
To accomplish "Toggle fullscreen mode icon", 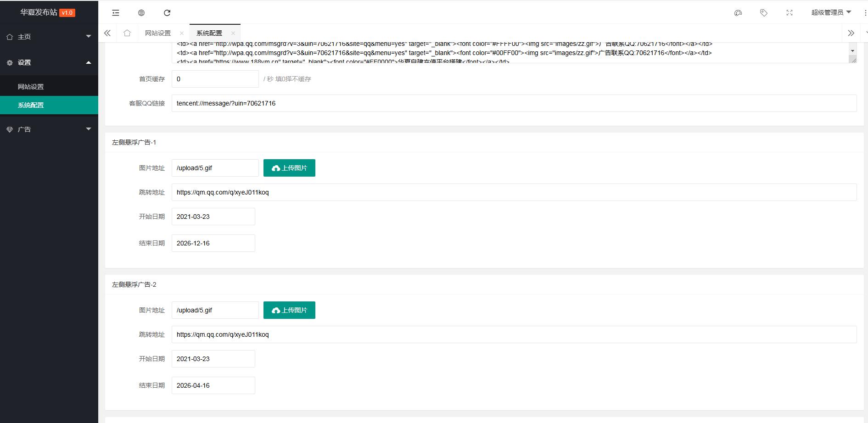I will tap(790, 13).
